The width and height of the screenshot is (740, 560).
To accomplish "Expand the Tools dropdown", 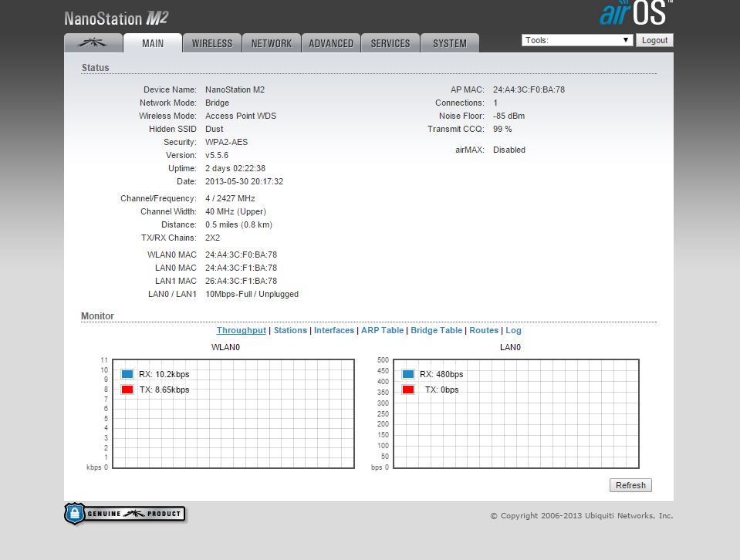I will [x=577, y=40].
